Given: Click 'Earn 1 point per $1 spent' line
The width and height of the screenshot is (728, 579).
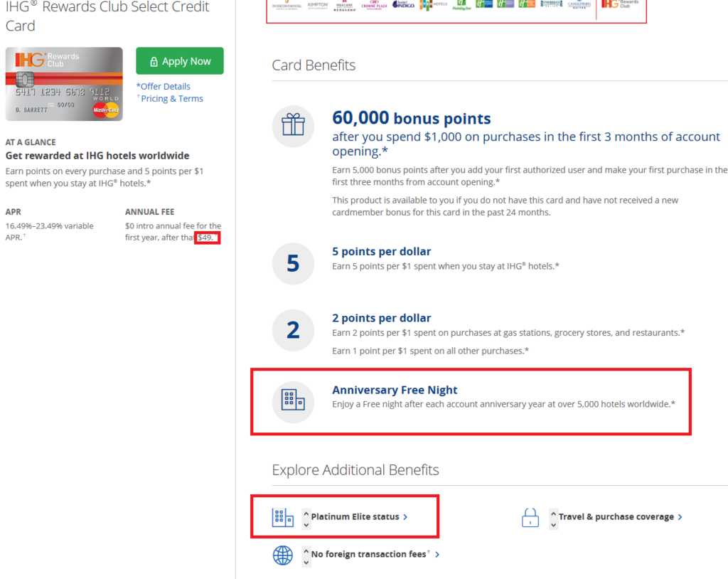Looking at the screenshot, I should coord(430,351).
